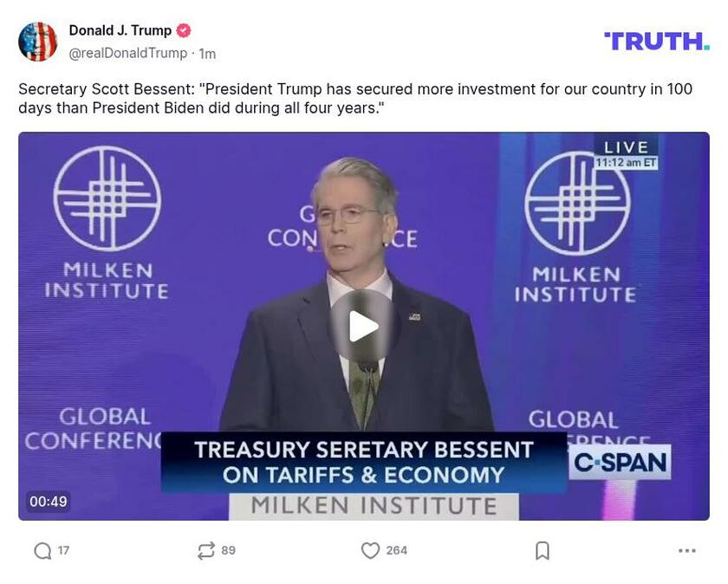Image resolution: width=728 pixels, height=584 pixels.
Task: Open the three-dot more options menu
Action: pyautogui.click(x=687, y=549)
